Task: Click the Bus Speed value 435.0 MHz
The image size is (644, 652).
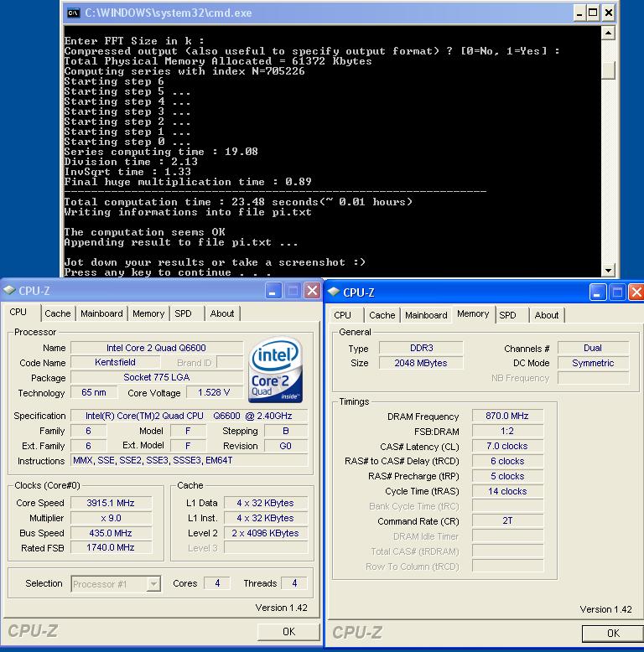Action: (111, 533)
